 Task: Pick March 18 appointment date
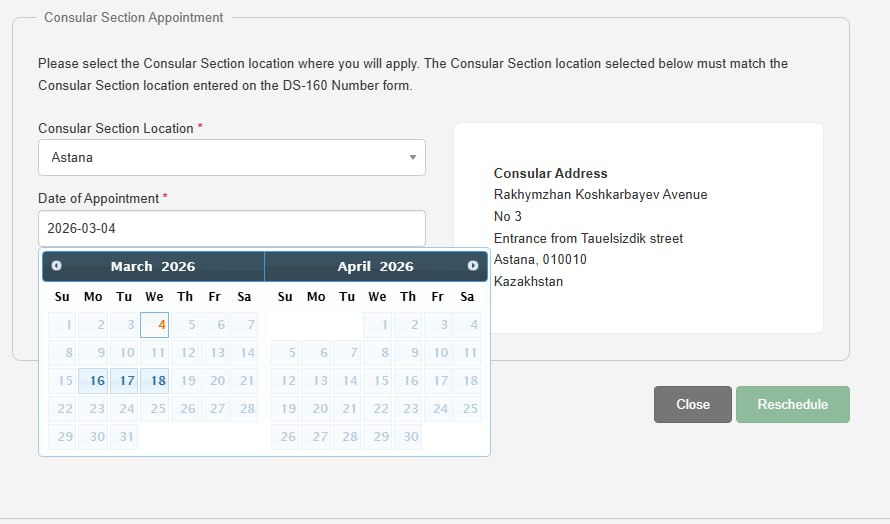(155, 381)
